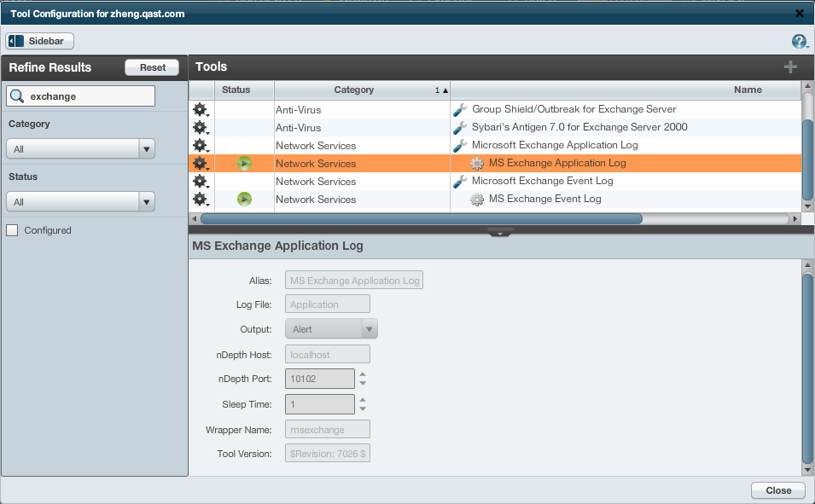Image resolution: width=815 pixels, height=504 pixels.
Task: Click wrench icon beside Microsoft Exchange Event Log
Action: click(x=460, y=182)
